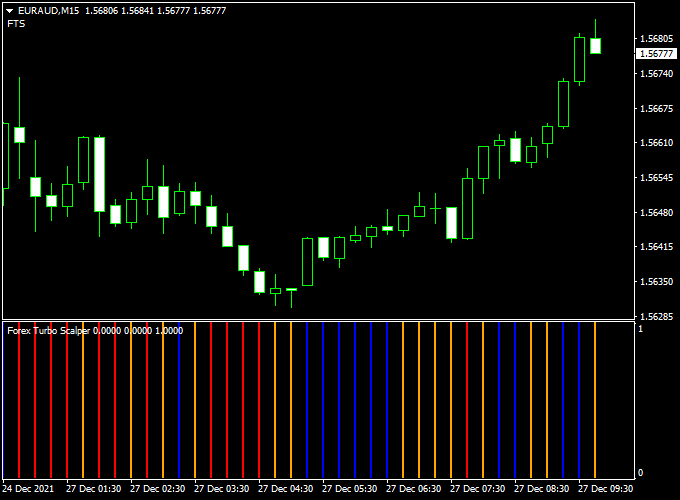Click the indicator scale value 0
The height and width of the screenshot is (500, 680).
coord(640,472)
